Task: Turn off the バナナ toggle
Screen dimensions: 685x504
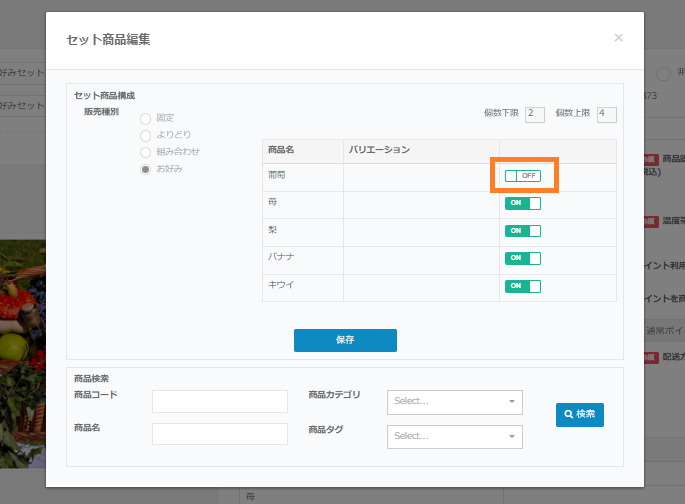Action: [522, 258]
